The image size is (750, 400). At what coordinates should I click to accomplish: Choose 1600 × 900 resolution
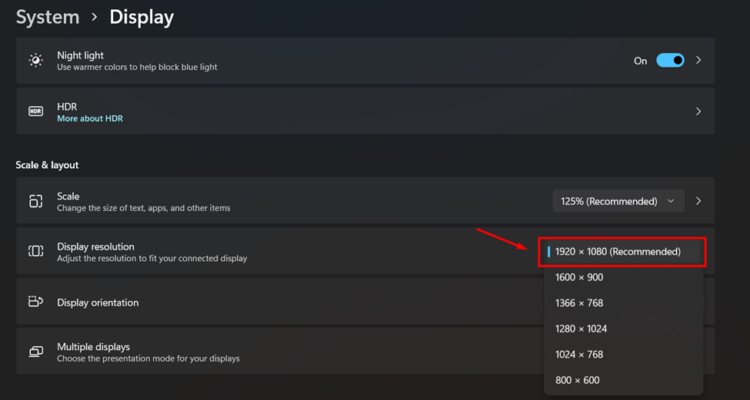(x=580, y=277)
